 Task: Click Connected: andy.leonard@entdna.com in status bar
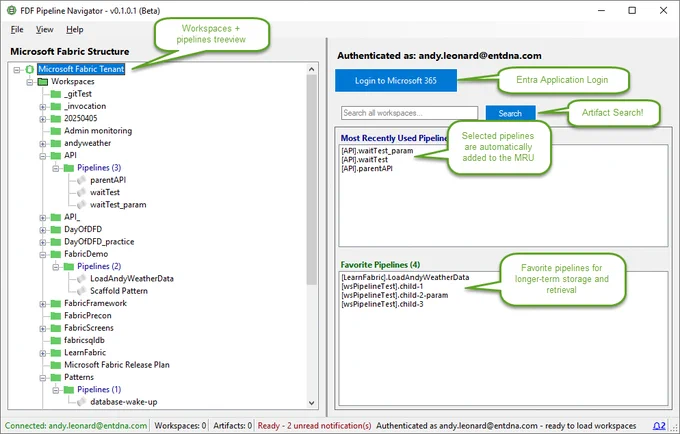(76, 426)
